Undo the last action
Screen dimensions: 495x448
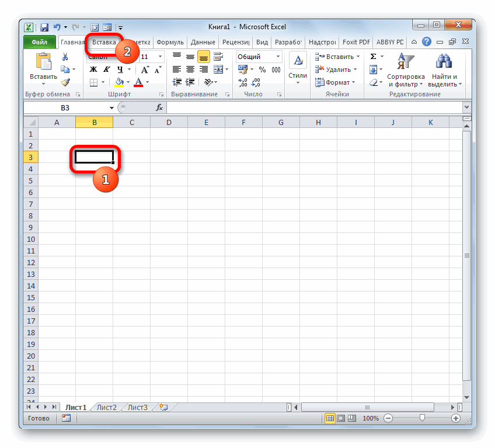[x=57, y=27]
